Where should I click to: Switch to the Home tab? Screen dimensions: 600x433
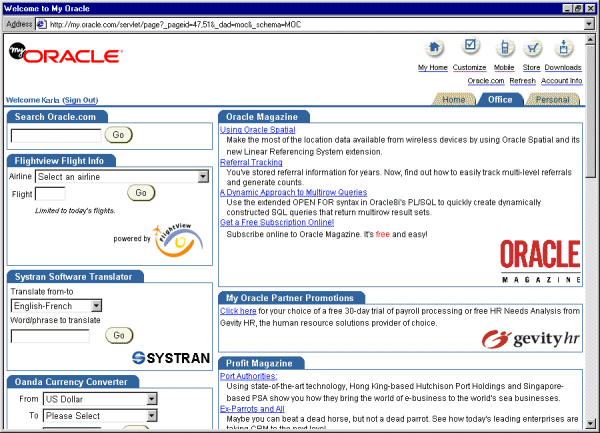click(x=454, y=100)
